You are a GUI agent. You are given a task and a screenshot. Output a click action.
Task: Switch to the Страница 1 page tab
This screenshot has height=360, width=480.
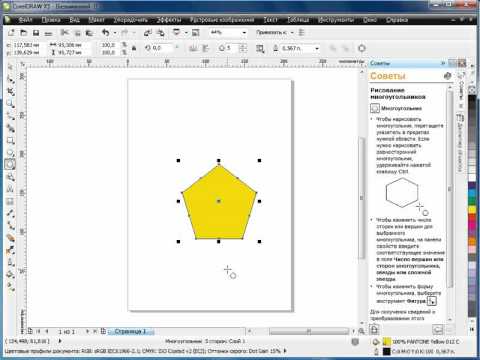coord(130,331)
